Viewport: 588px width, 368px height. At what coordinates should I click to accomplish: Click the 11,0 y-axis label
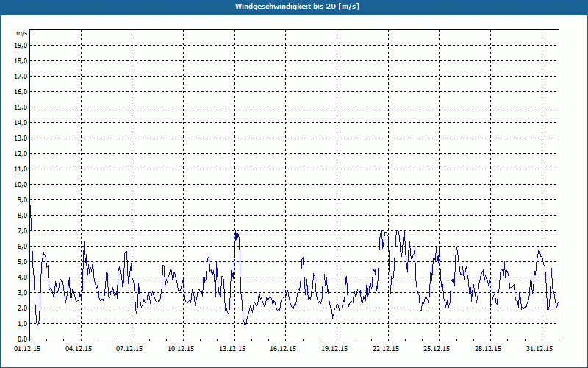[x=21, y=169]
